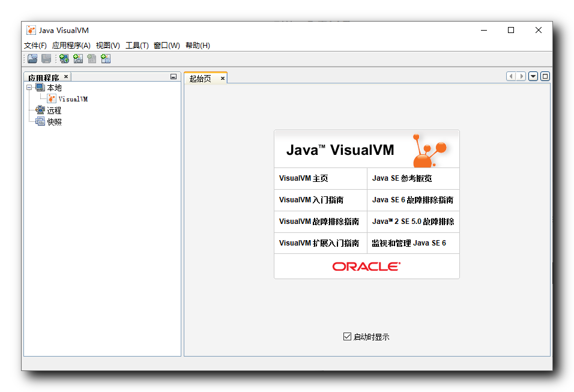Click the Load snapshot folder icon in toolbar
574x392 pixels.
32,59
